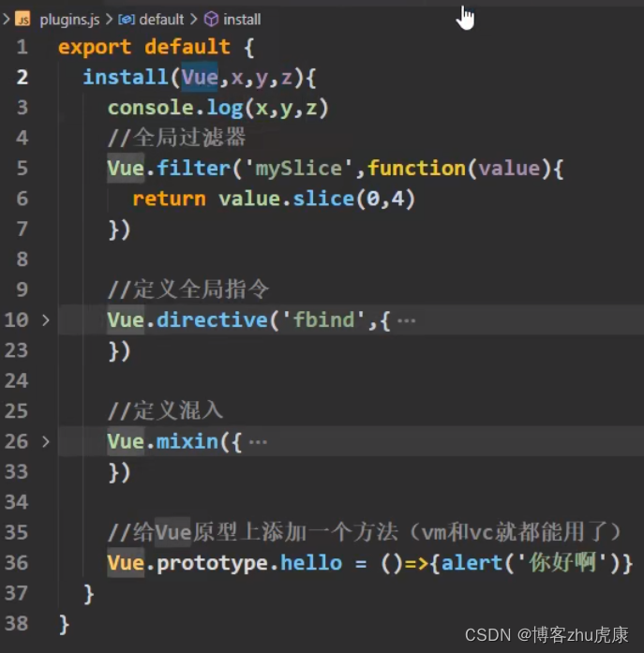Click the install method cube icon

tap(211, 19)
